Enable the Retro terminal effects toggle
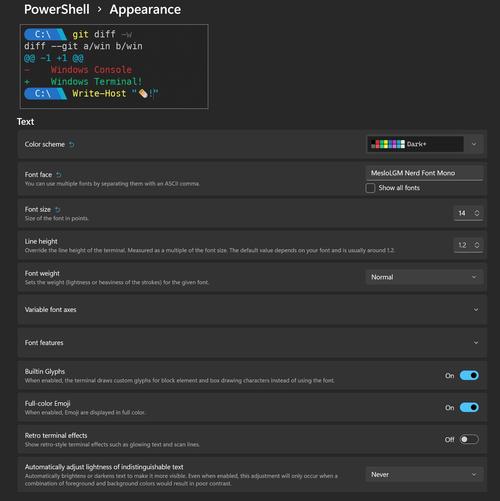 click(469, 439)
